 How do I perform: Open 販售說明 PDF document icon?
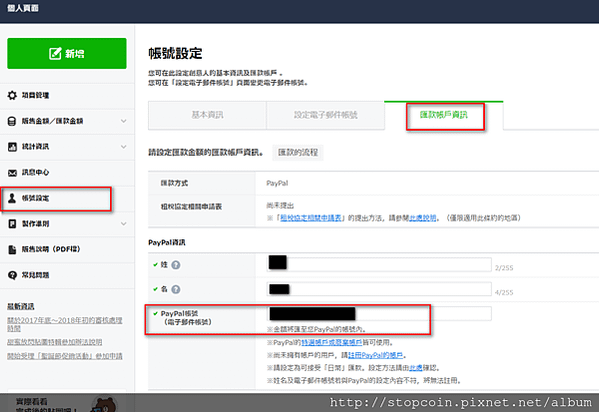pyautogui.click(x=12, y=249)
